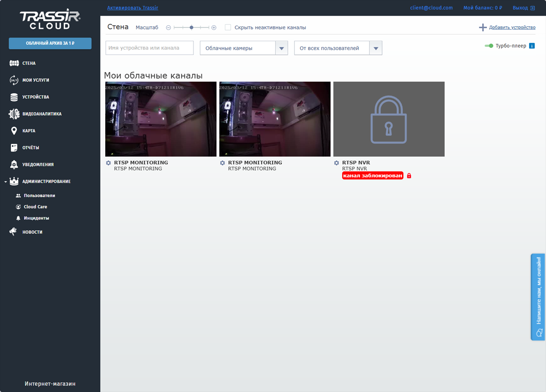Check Скрыть неактивные каналы checkbox

[x=228, y=28]
